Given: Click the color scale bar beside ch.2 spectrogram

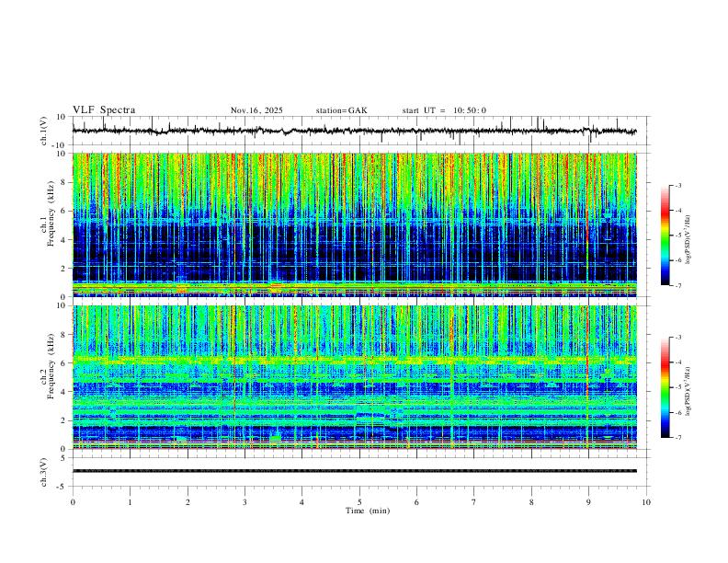Looking at the screenshot, I should (x=665, y=387).
